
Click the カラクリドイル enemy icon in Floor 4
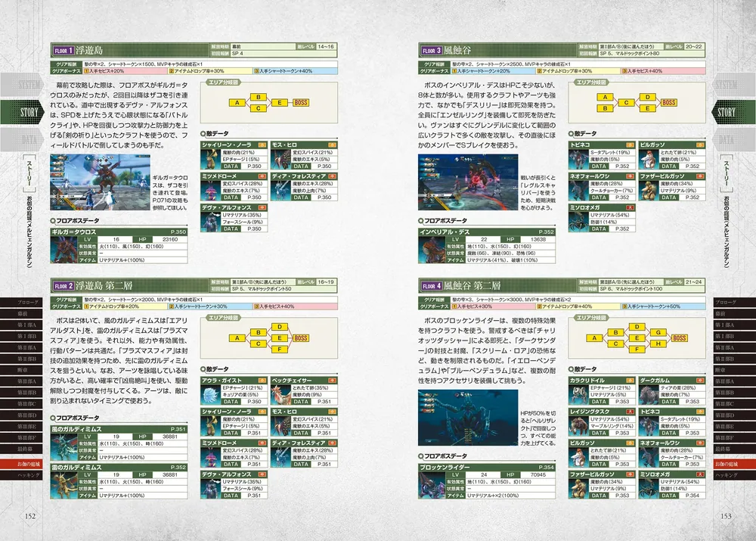[x=578, y=394]
